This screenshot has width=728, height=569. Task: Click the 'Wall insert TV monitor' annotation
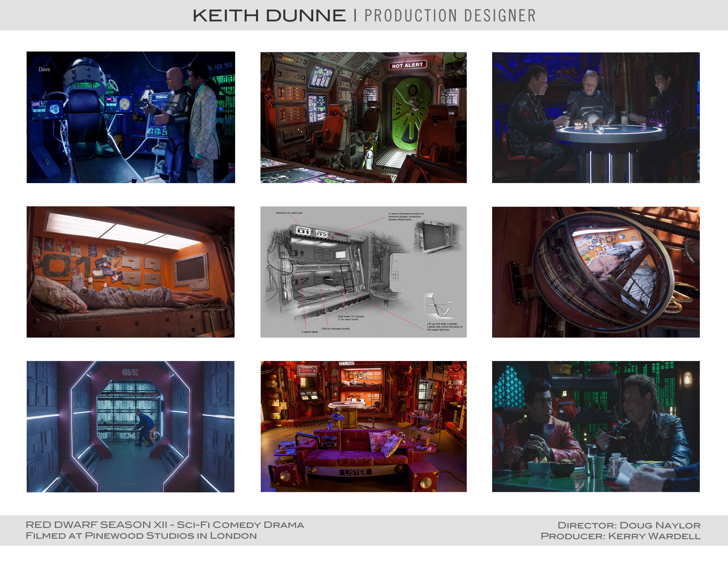coord(351,318)
